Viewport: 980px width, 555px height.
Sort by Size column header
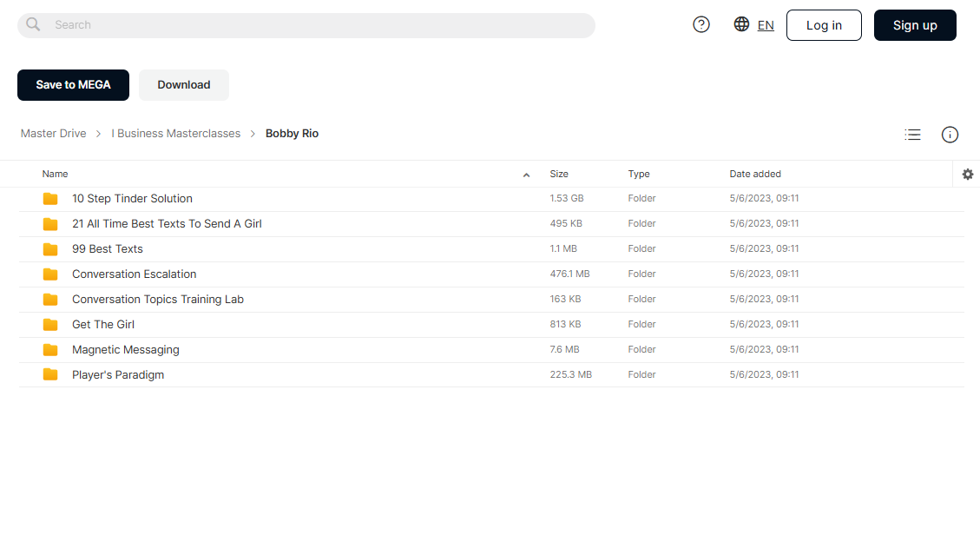[x=559, y=174]
